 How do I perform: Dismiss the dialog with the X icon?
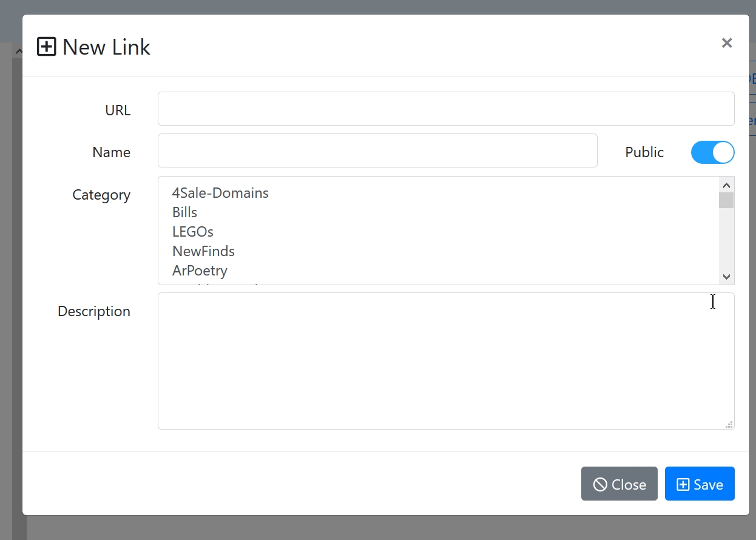(727, 43)
